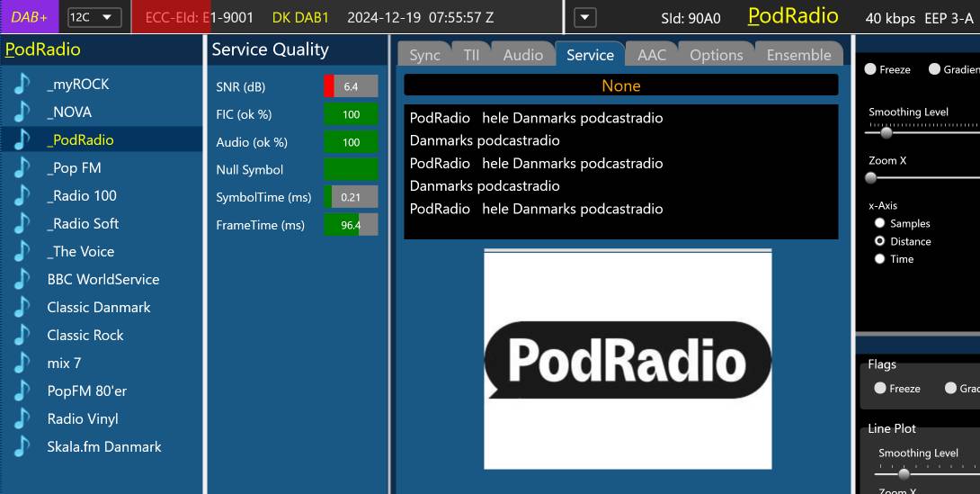
Task: Click the PodRadio logo slideshow image
Action: (x=628, y=359)
